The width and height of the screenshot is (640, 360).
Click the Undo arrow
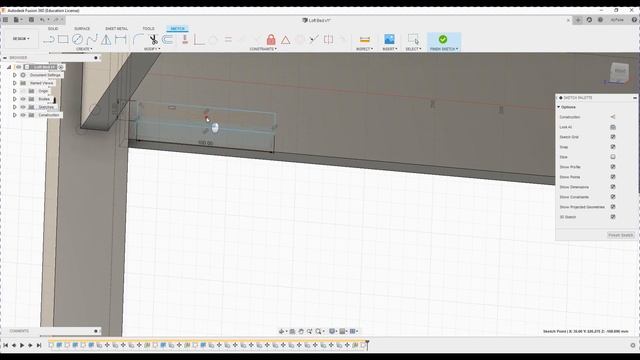42,20
